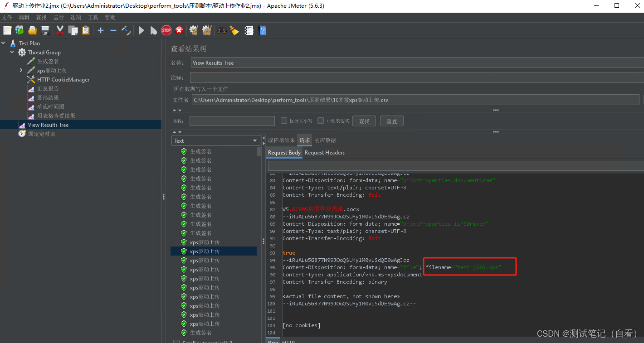Reset search with the broom icon
This screenshot has width=644, height=343.
pos(234,30)
